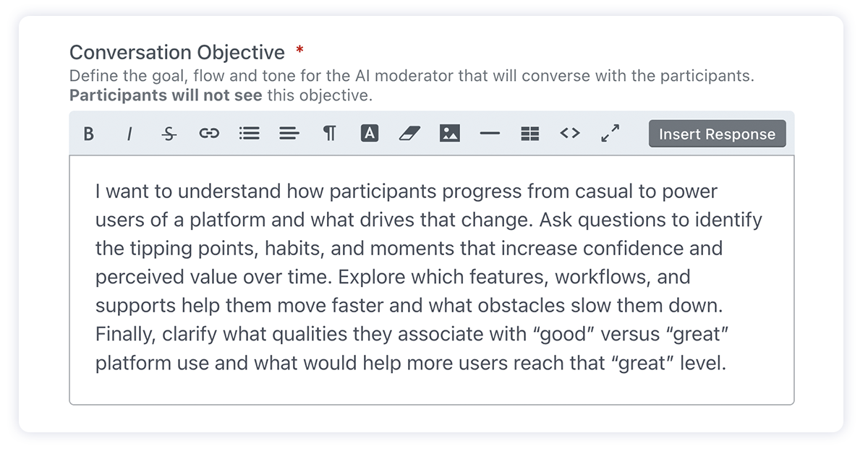This screenshot has width=868, height=454.
Task: Click the Insert Response button
Action: point(716,133)
